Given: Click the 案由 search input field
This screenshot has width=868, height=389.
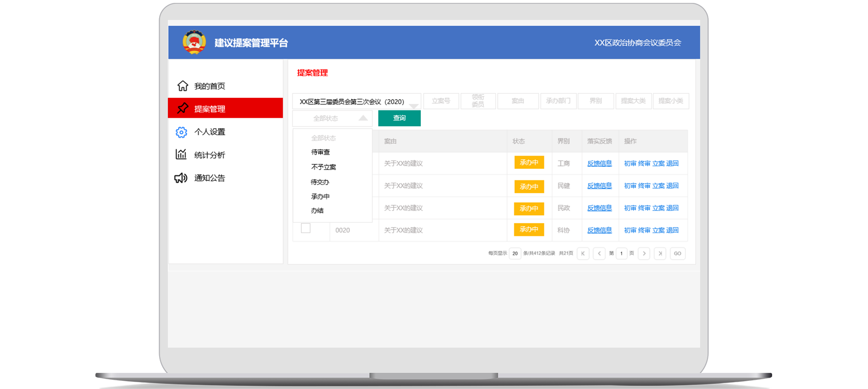Looking at the screenshot, I should pyautogui.click(x=518, y=101).
